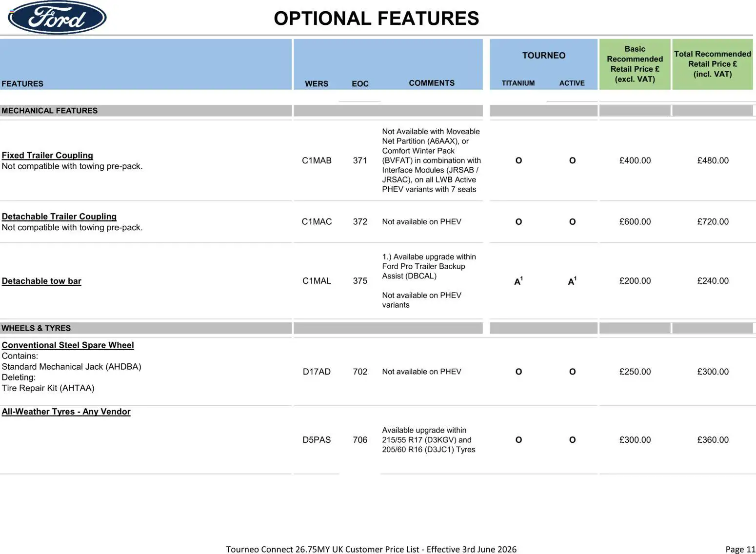This screenshot has width=756, height=554.
Task: Click the Active 'O' for All-Weather Tyres
Action: coord(572,440)
